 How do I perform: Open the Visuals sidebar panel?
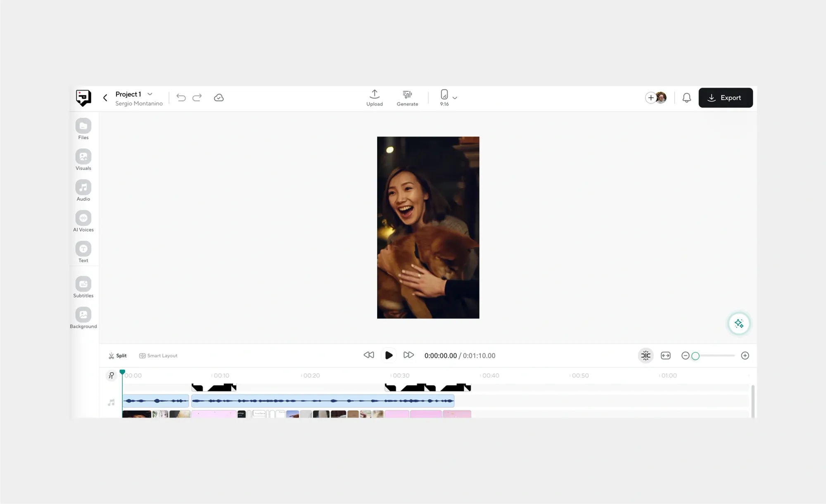(x=83, y=157)
